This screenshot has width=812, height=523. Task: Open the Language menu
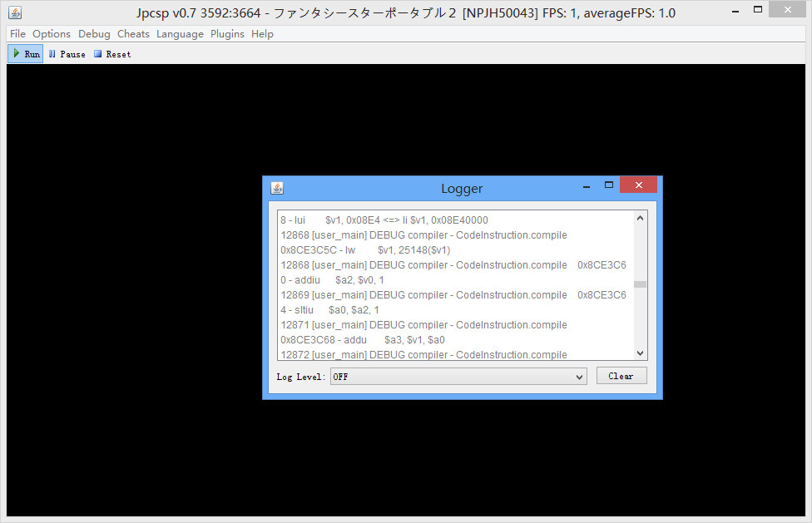tap(180, 34)
